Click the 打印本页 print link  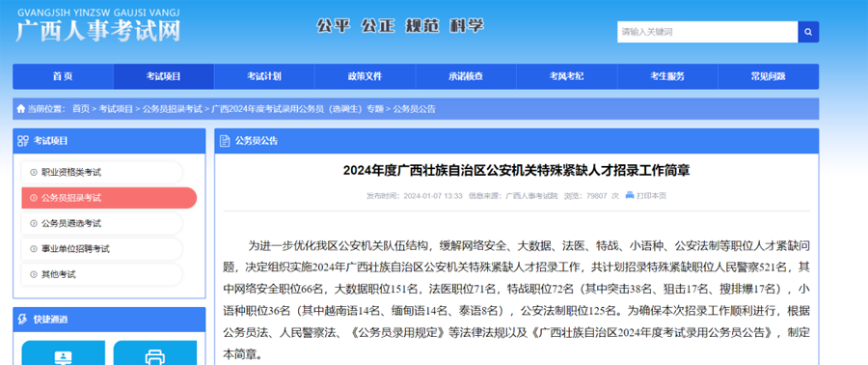click(652, 195)
